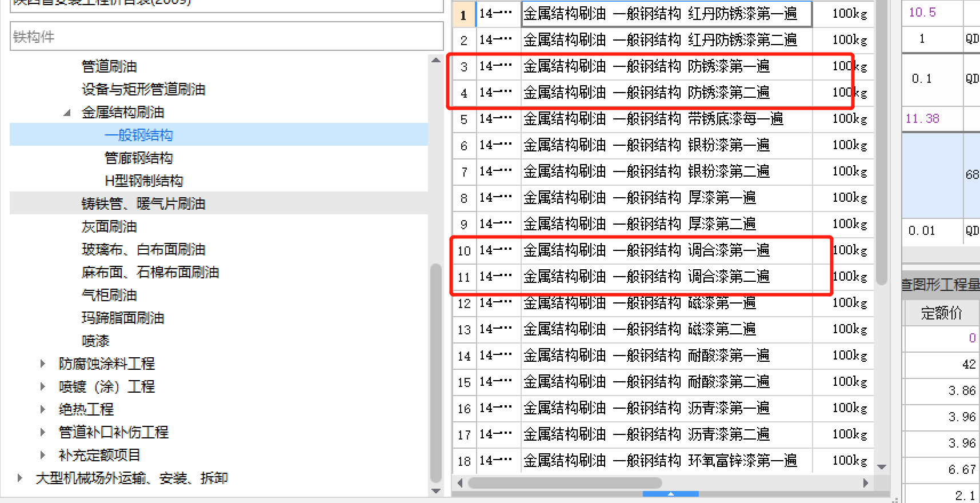Viewport: 980px width, 503px height.
Task: Expand 大型机械场外运输、安装、拆卸 node arrow
Action: (20, 478)
